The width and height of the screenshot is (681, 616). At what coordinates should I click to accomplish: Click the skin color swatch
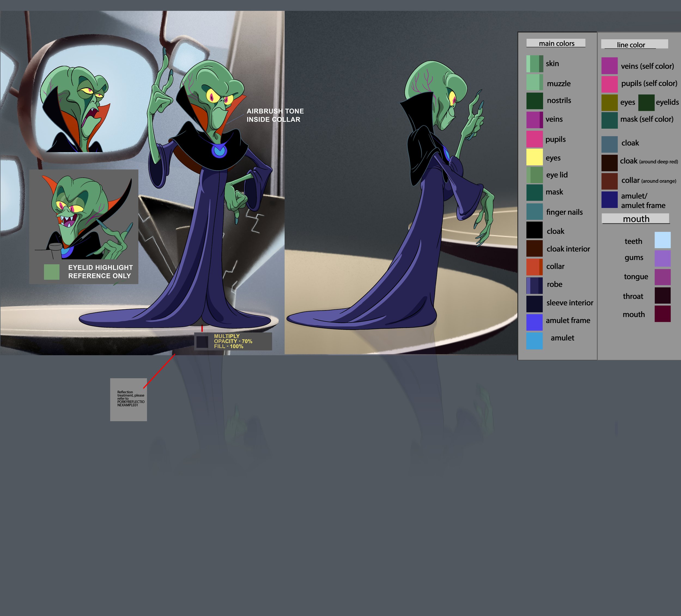pyautogui.click(x=534, y=64)
